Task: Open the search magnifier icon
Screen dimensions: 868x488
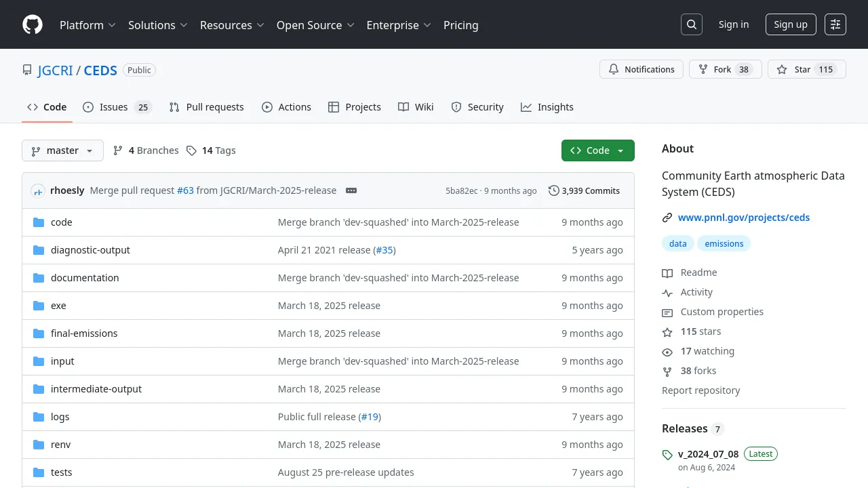Action: tap(692, 24)
